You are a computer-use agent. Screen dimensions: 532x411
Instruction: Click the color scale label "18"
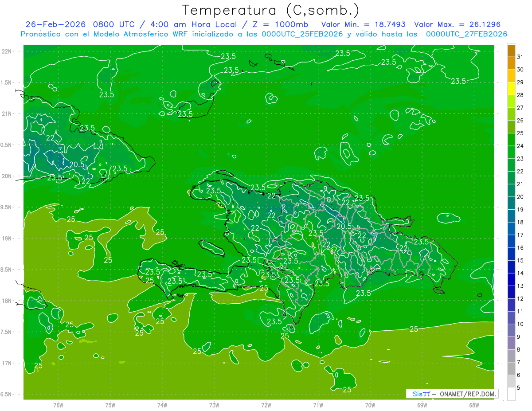(520, 222)
